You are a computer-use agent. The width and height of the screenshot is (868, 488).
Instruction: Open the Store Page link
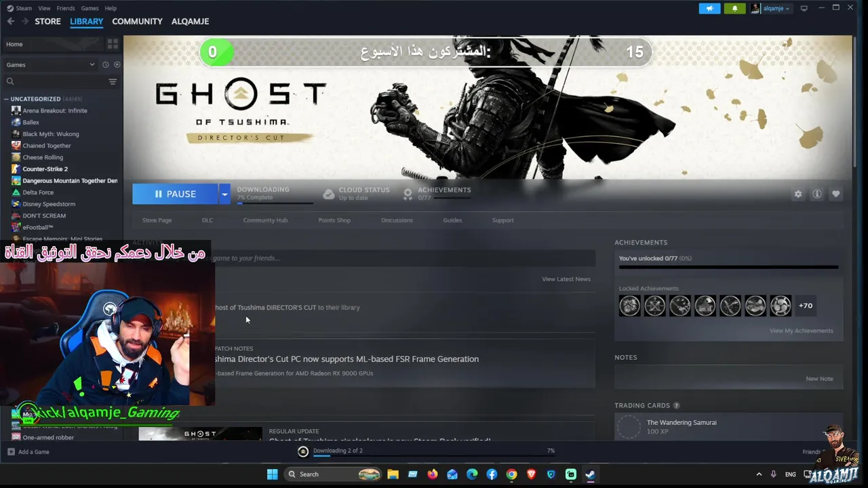157,220
